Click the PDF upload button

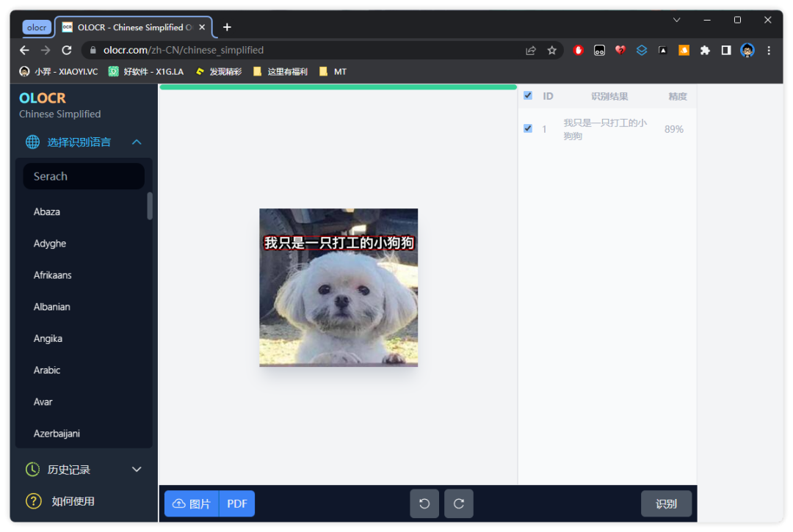(x=237, y=503)
